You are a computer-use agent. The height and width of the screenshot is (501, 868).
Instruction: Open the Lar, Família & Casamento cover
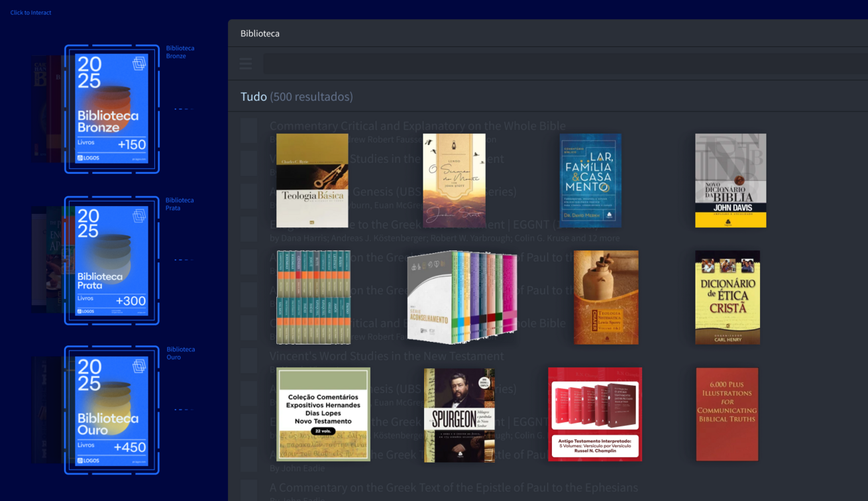point(590,180)
